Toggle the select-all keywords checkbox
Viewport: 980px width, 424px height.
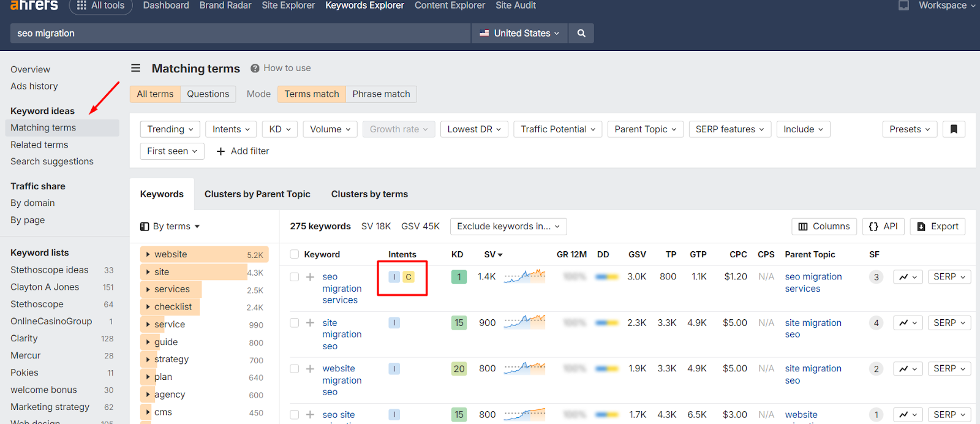coord(295,254)
